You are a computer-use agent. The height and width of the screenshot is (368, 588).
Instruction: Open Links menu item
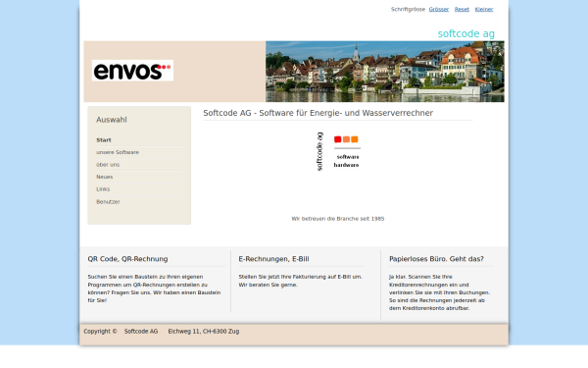pos(103,189)
